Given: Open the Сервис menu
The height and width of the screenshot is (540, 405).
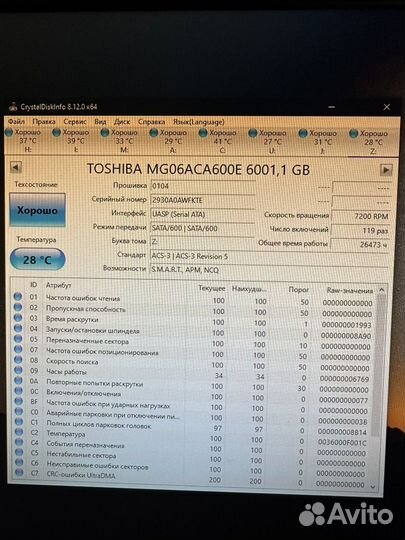Looking at the screenshot, I should [75, 122].
